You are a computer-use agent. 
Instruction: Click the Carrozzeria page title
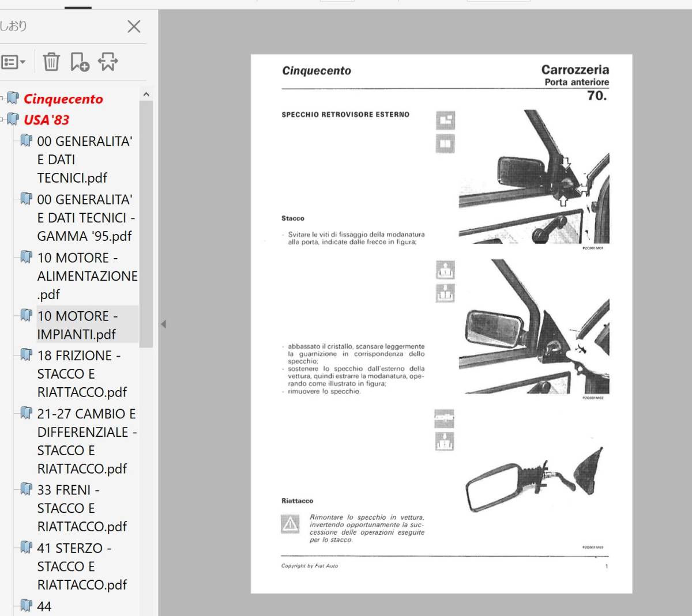[x=575, y=70]
